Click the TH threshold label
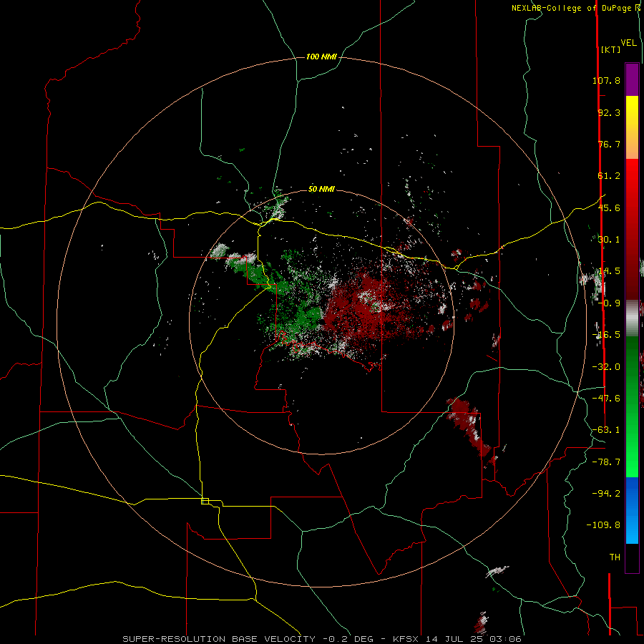 (x=615, y=557)
